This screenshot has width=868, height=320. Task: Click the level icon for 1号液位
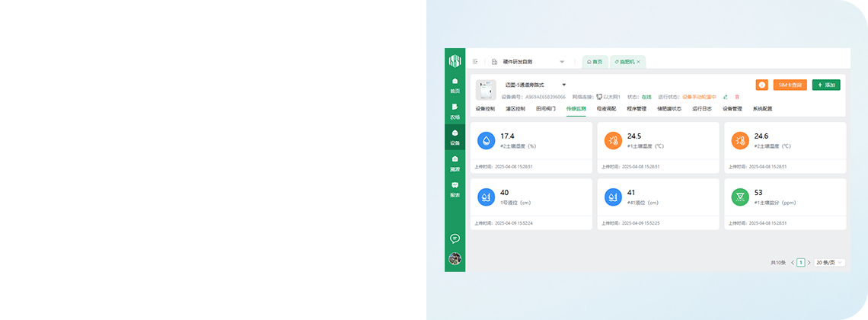[x=486, y=197]
